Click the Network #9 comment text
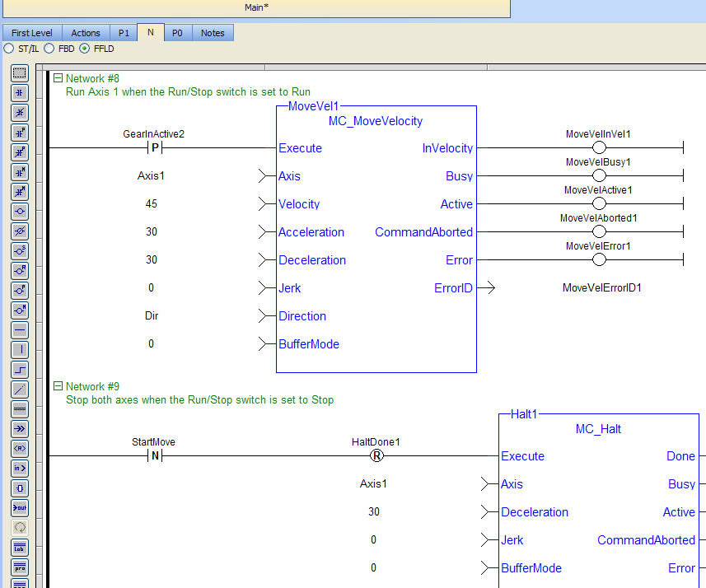706x588 pixels. [x=200, y=399]
